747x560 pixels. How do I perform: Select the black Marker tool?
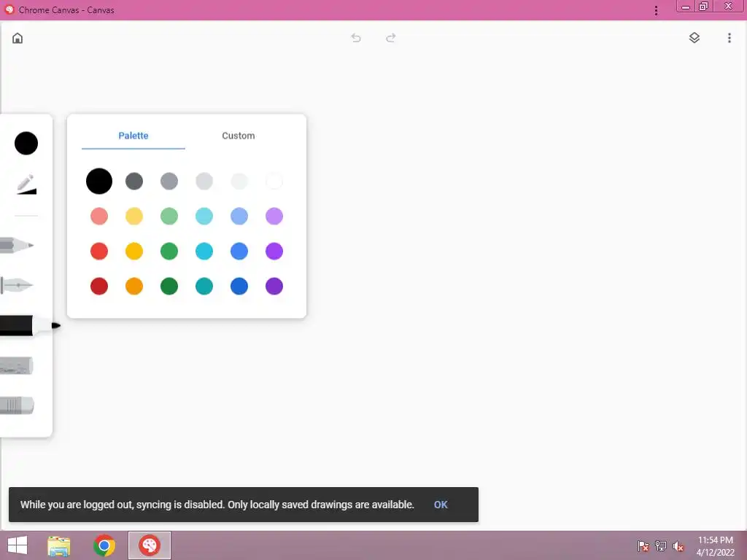[30, 326]
